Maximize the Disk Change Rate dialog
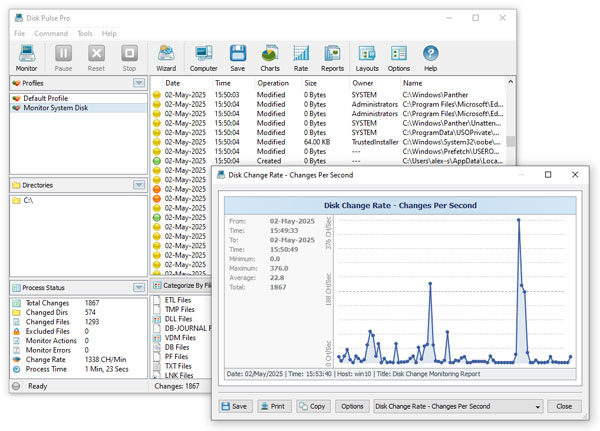The width and height of the screenshot is (600, 431). [548, 175]
